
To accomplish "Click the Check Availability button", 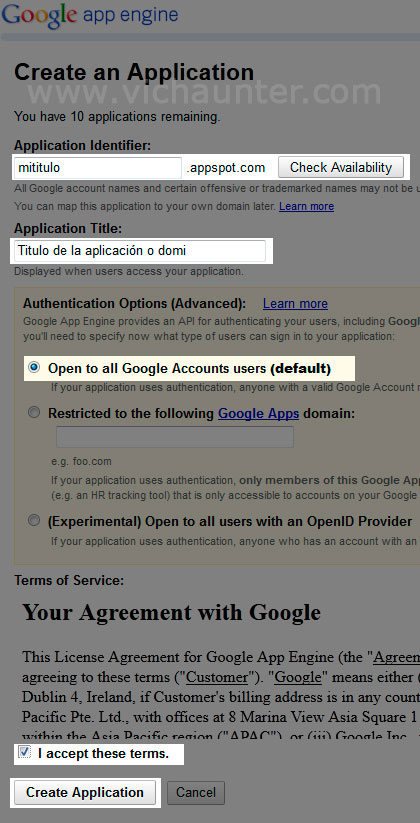I will click(x=341, y=167).
